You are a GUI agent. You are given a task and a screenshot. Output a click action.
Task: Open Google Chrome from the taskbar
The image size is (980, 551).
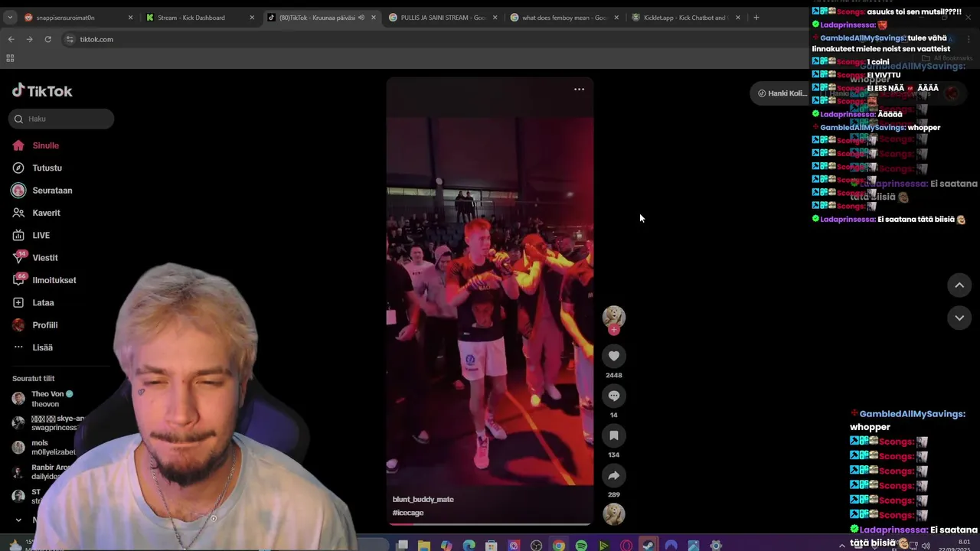559,546
